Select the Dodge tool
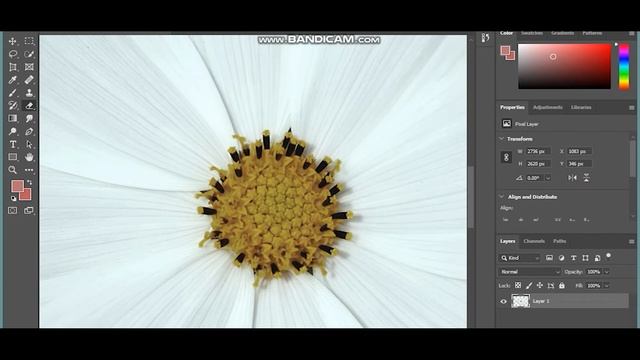640x360 pixels. click(13, 131)
